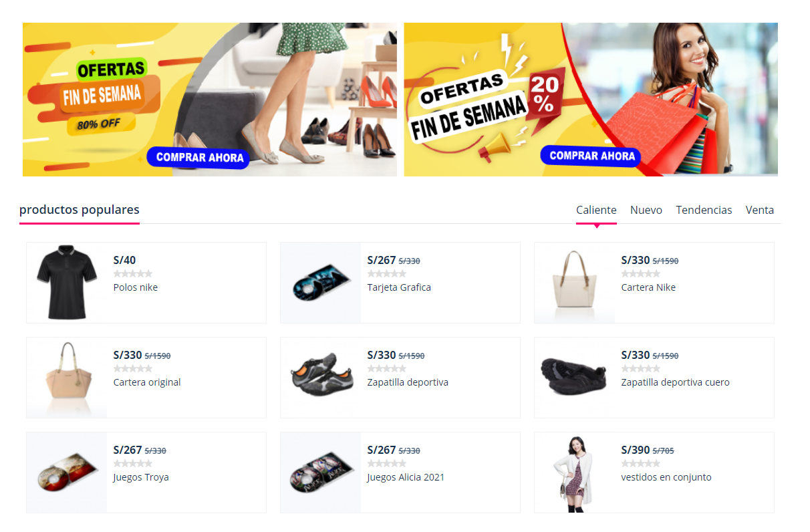
Task: Open the Polos nike product link
Action: pyautogui.click(x=136, y=287)
